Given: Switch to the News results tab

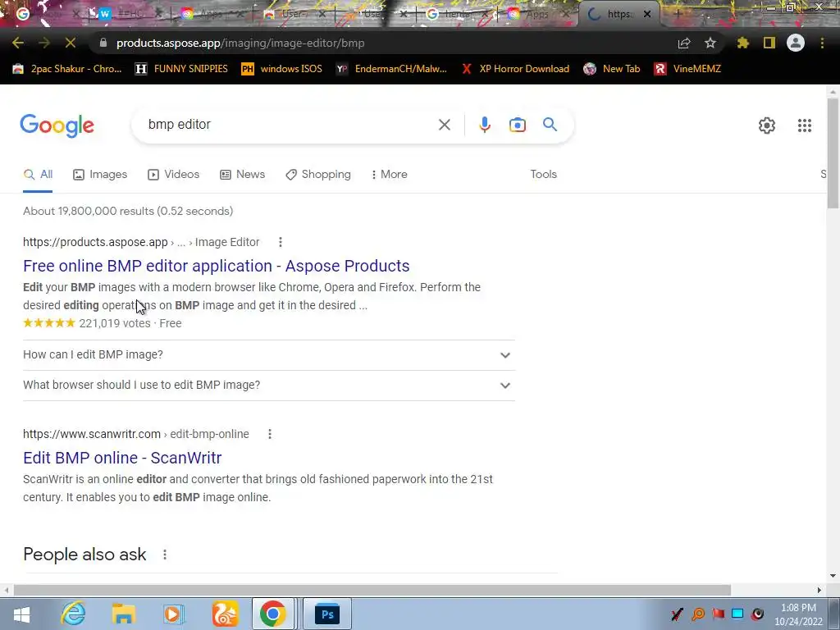Looking at the screenshot, I should (242, 175).
